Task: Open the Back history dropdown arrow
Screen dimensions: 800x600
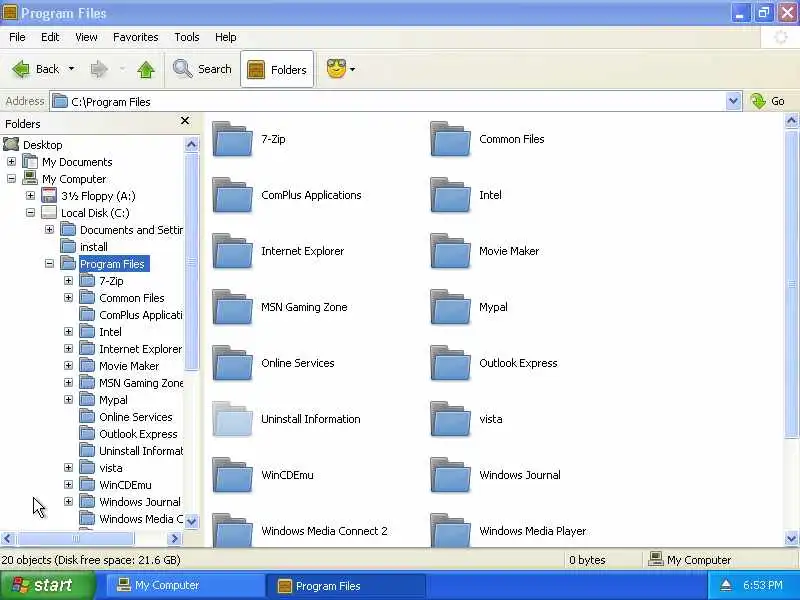Action: [71, 69]
